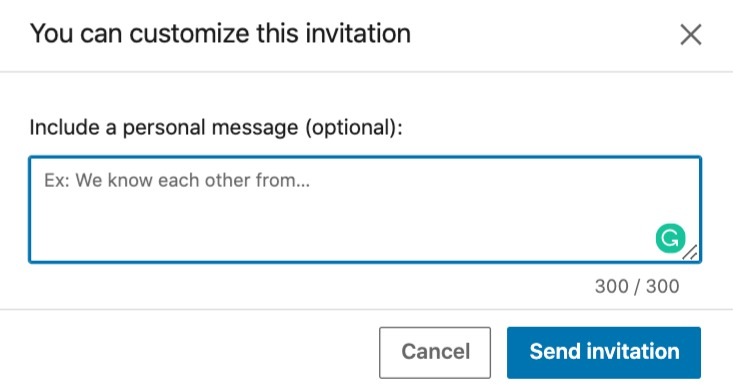The image size is (733, 390).
Task: Click the 'You can customize this invitation' heading
Action: [220, 34]
